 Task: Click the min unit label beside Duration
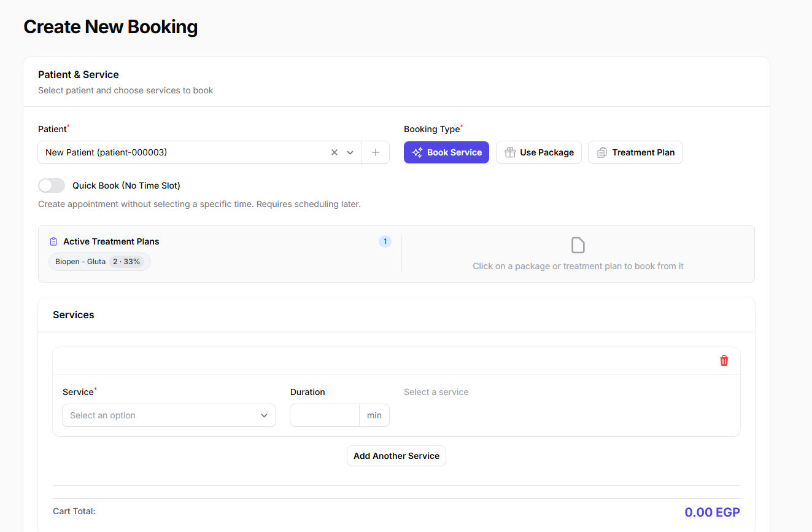[x=374, y=415]
